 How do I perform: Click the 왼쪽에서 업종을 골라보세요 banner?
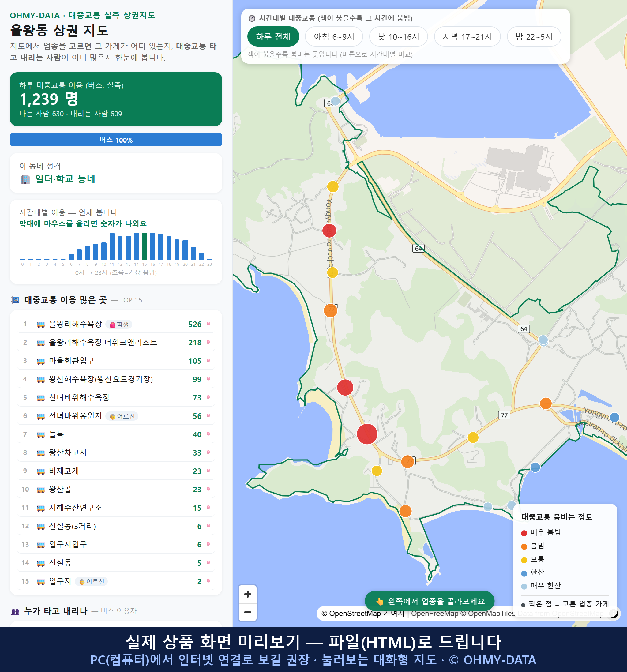(429, 601)
